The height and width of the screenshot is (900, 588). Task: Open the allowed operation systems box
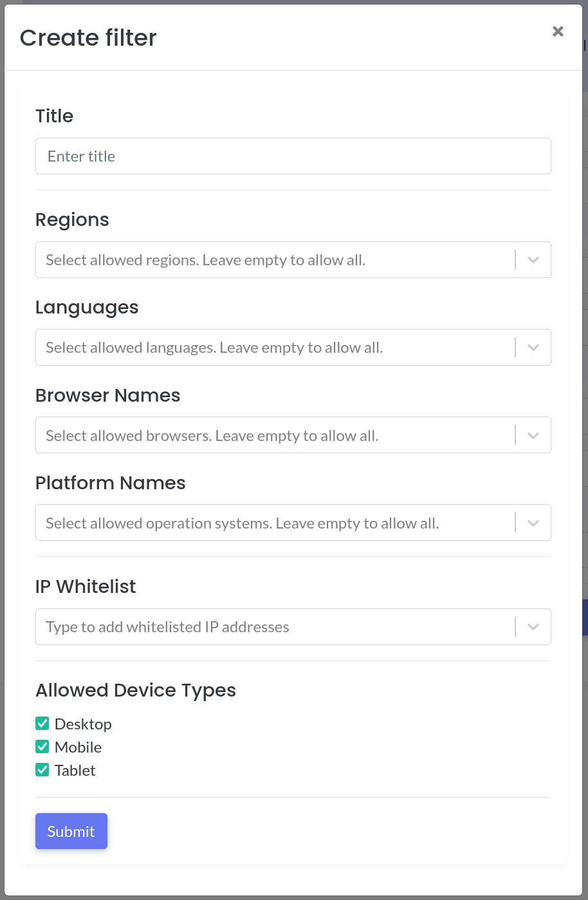(293, 523)
